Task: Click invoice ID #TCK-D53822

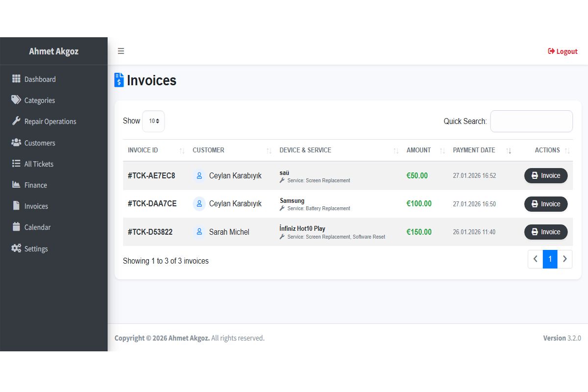Action: click(x=150, y=232)
